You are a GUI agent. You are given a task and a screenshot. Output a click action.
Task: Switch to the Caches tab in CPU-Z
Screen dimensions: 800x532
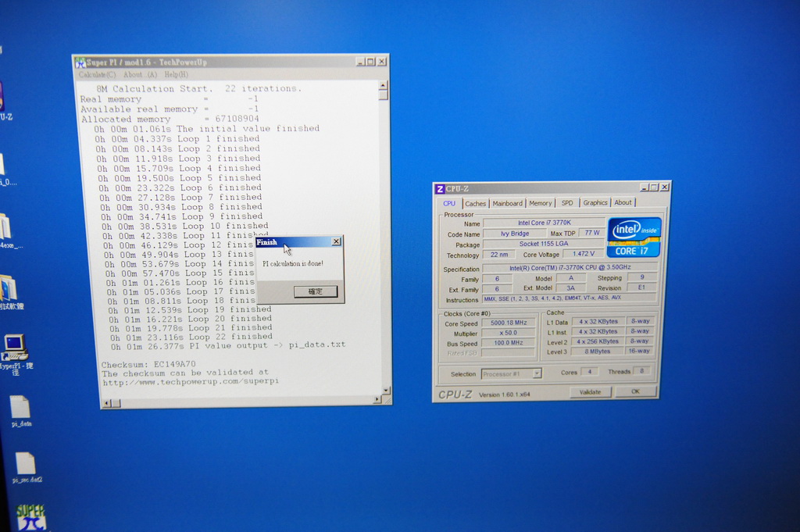(x=475, y=203)
